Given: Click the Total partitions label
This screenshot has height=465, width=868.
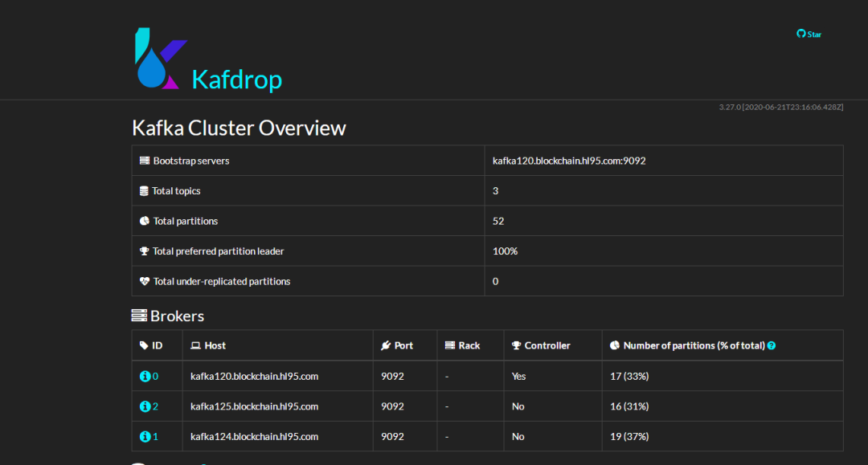Looking at the screenshot, I should (x=186, y=221).
